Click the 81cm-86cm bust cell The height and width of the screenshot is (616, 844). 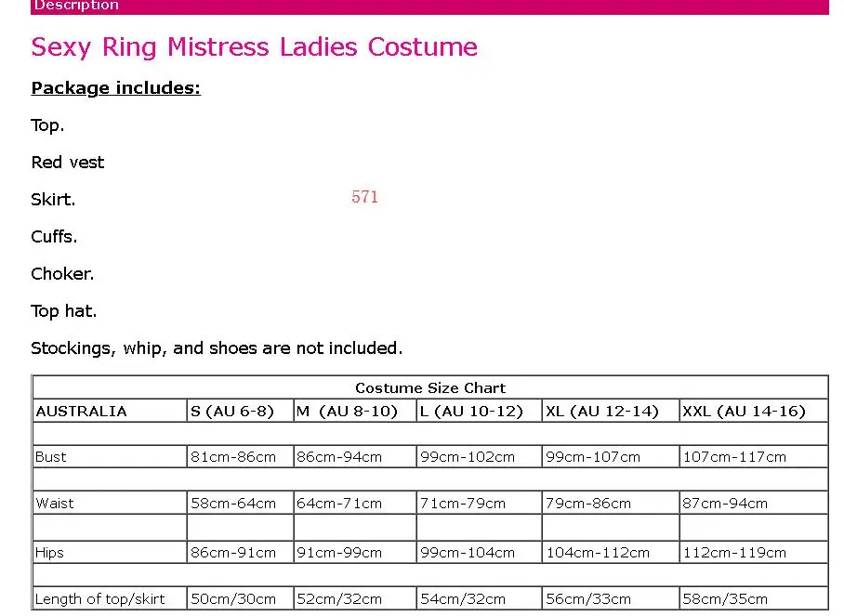click(240, 457)
